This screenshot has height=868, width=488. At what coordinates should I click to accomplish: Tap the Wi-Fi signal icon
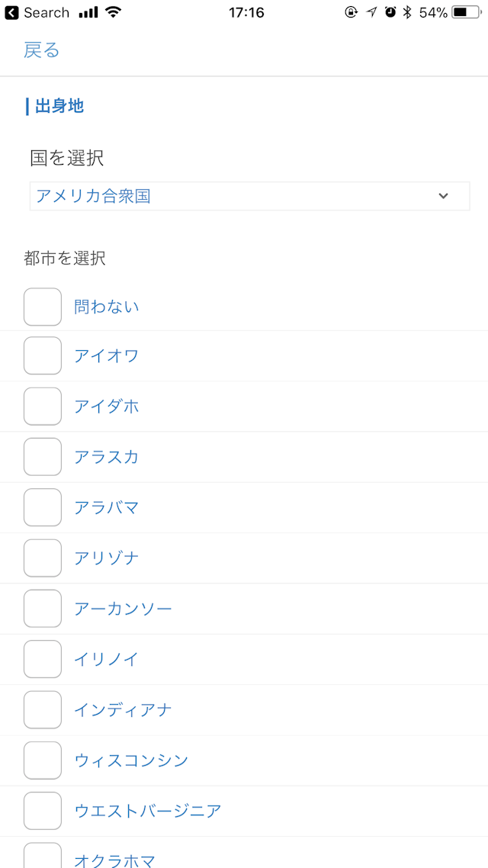(114, 12)
